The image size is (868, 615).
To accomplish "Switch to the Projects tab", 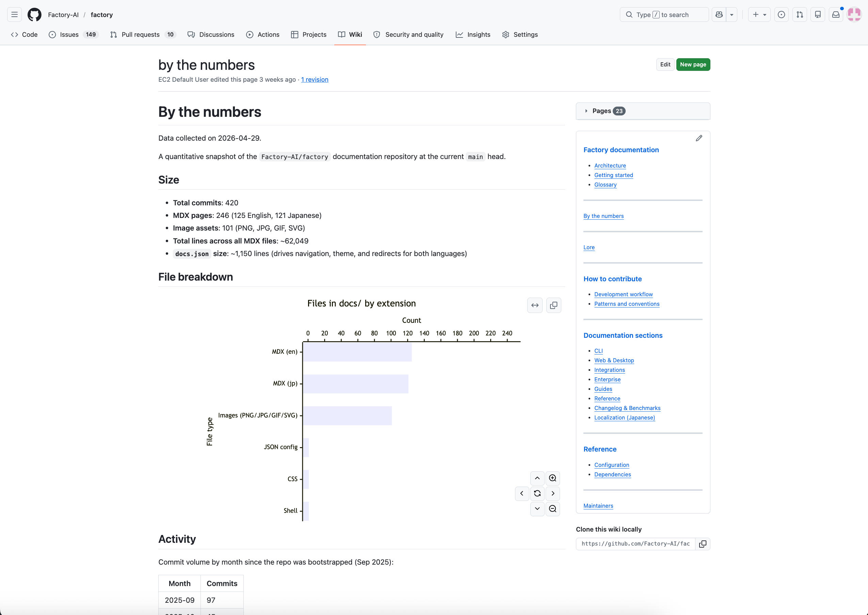I will tap(308, 34).
